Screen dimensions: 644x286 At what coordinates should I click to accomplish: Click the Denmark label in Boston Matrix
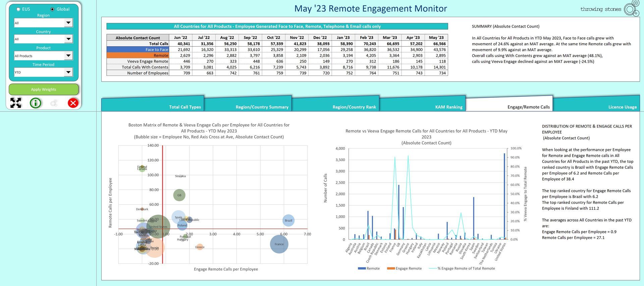[142, 209]
